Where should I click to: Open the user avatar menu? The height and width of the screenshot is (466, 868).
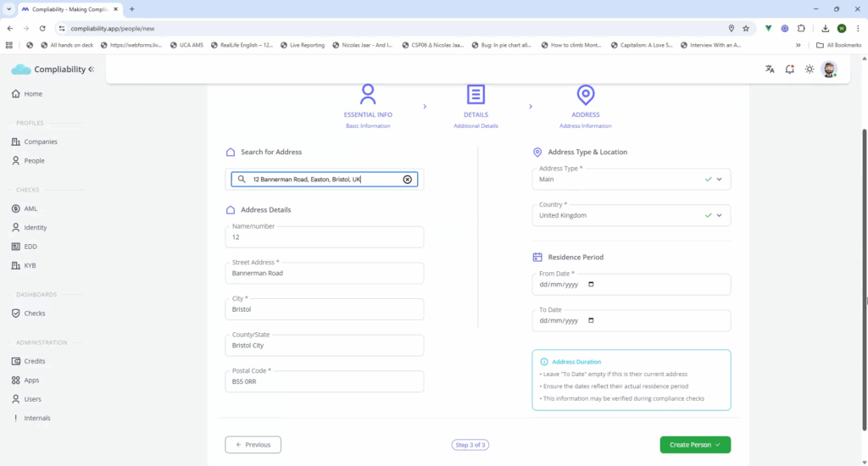(829, 69)
